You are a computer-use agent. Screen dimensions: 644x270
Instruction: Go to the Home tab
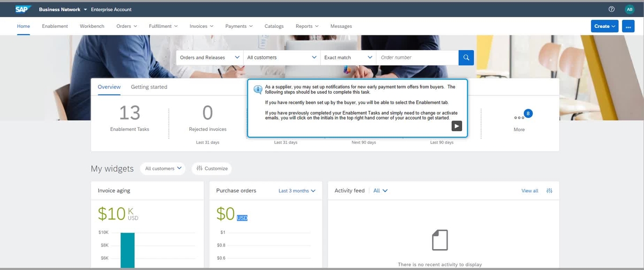point(24,26)
